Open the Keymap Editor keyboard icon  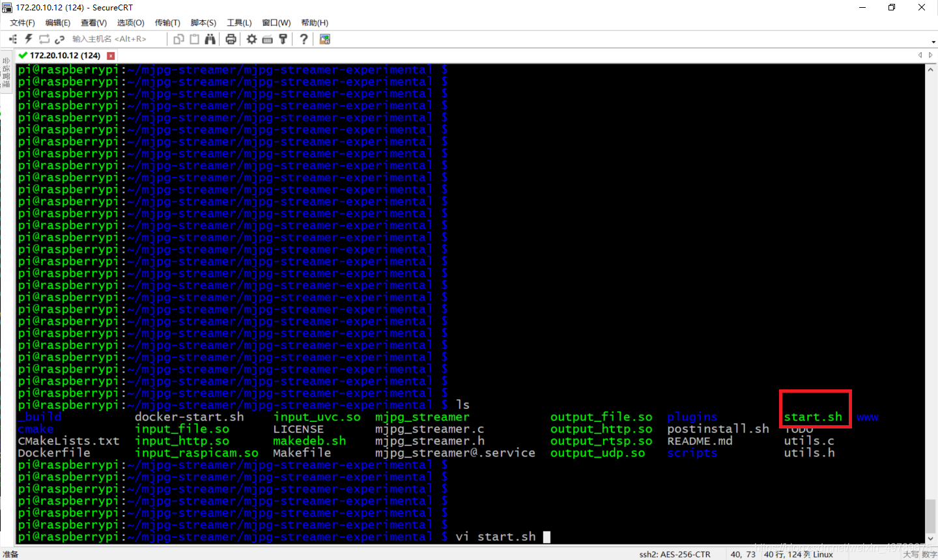(267, 39)
